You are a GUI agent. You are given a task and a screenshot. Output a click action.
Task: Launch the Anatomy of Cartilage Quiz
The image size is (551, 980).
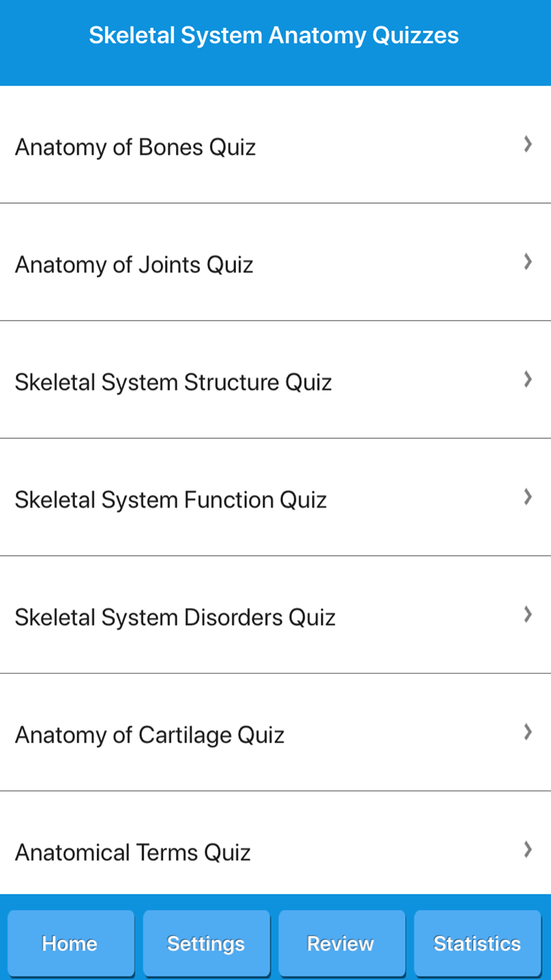149,735
